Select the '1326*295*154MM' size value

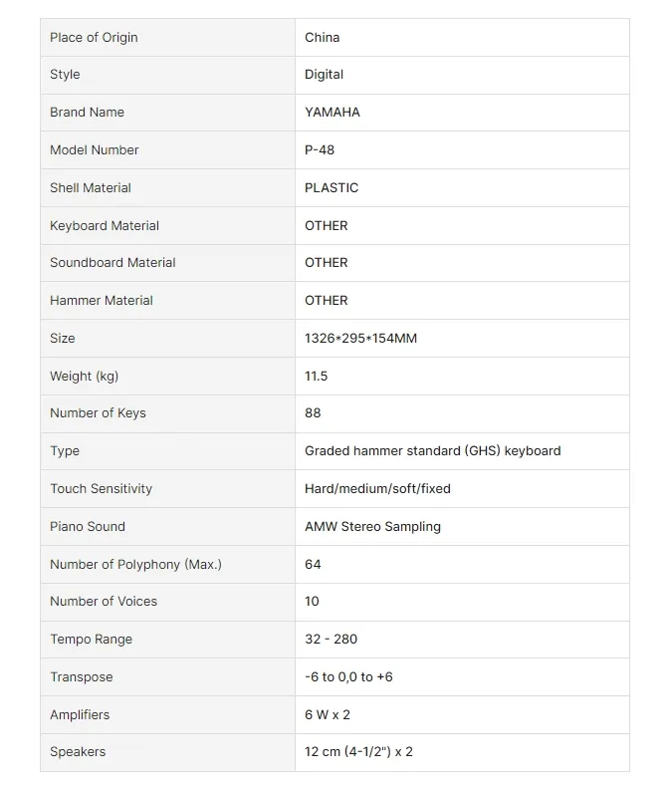point(360,339)
